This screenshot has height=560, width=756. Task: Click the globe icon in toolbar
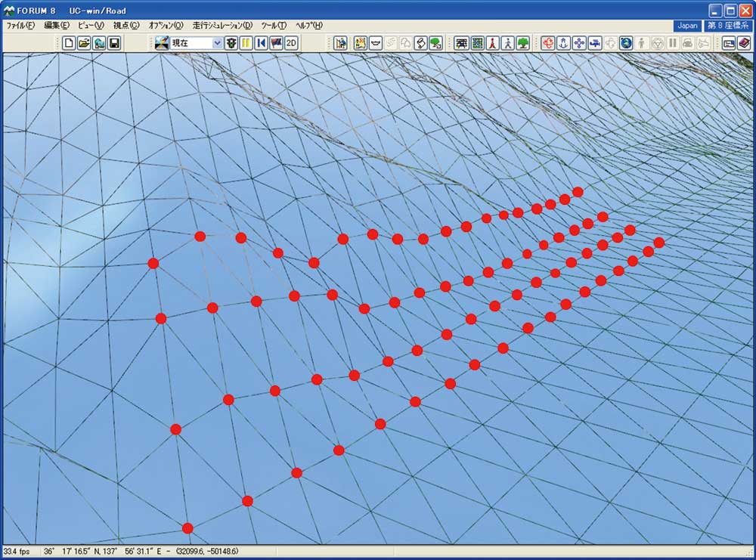[626, 43]
